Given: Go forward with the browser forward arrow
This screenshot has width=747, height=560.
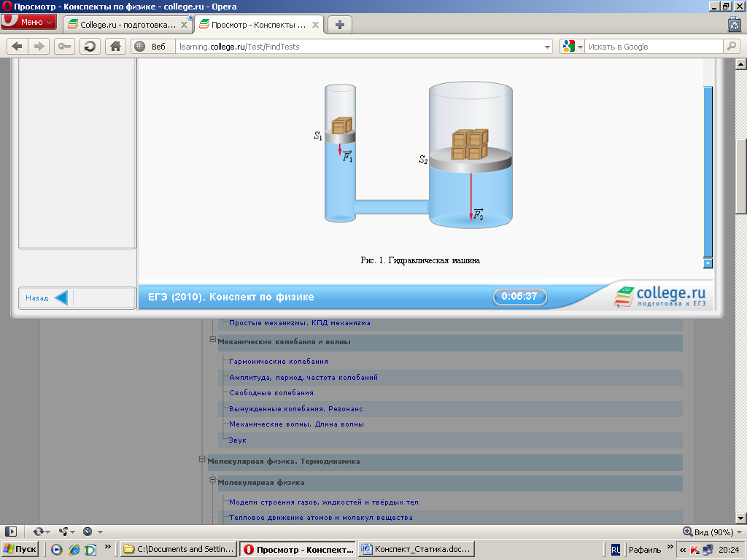Looking at the screenshot, I should click(39, 46).
